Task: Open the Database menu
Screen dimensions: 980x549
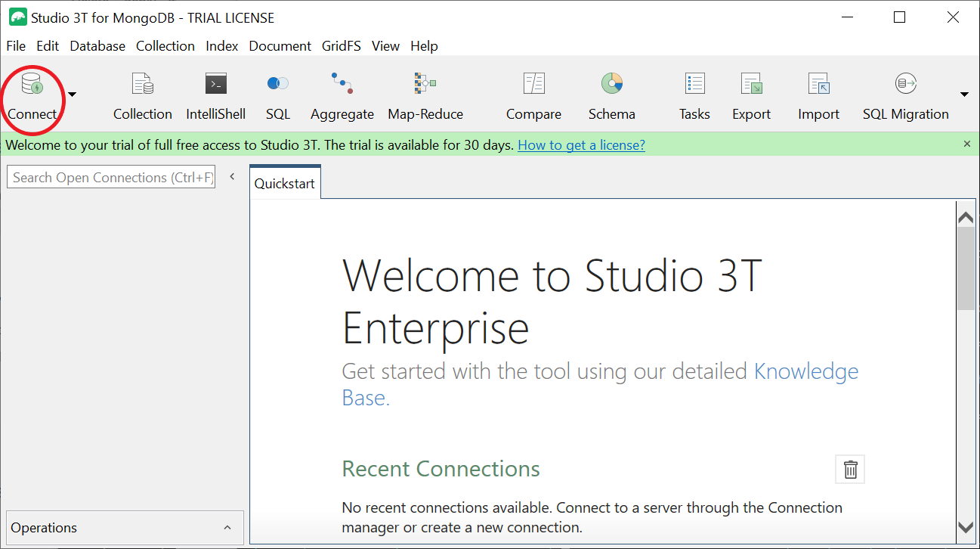Action: tap(97, 46)
